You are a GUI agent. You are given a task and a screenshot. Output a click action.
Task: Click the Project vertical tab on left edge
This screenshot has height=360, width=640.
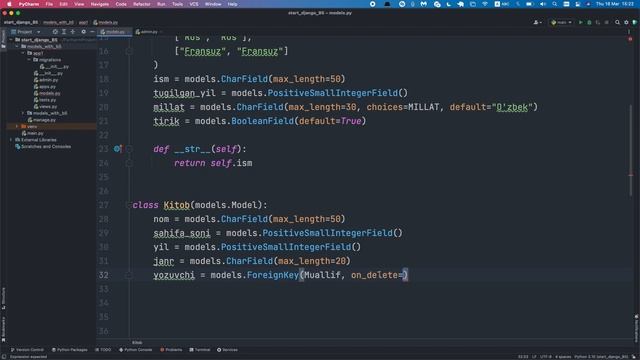(x=3, y=39)
